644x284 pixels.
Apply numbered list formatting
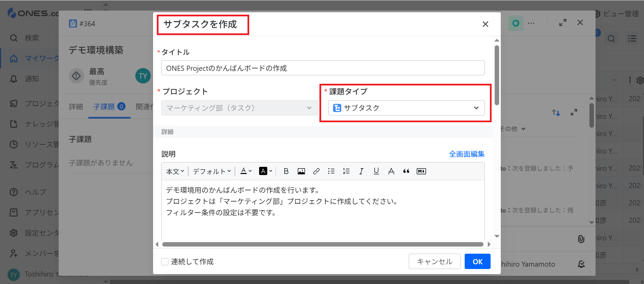(x=346, y=171)
